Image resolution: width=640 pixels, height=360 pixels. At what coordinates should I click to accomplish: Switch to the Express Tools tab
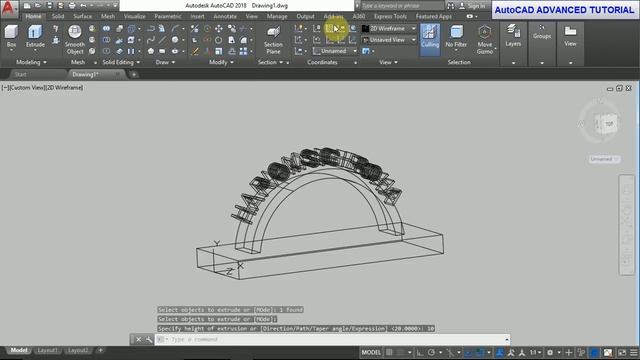[390, 16]
